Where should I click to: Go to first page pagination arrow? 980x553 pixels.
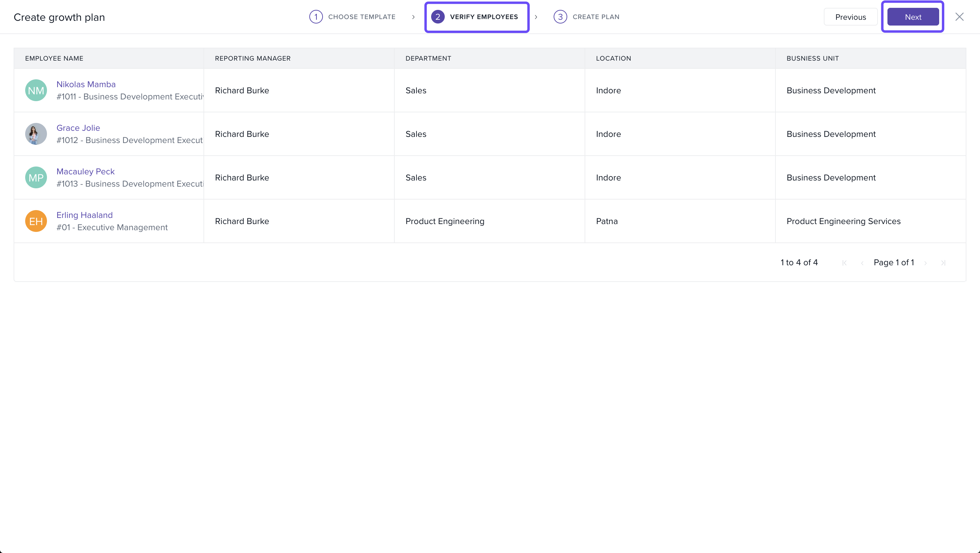(x=844, y=263)
